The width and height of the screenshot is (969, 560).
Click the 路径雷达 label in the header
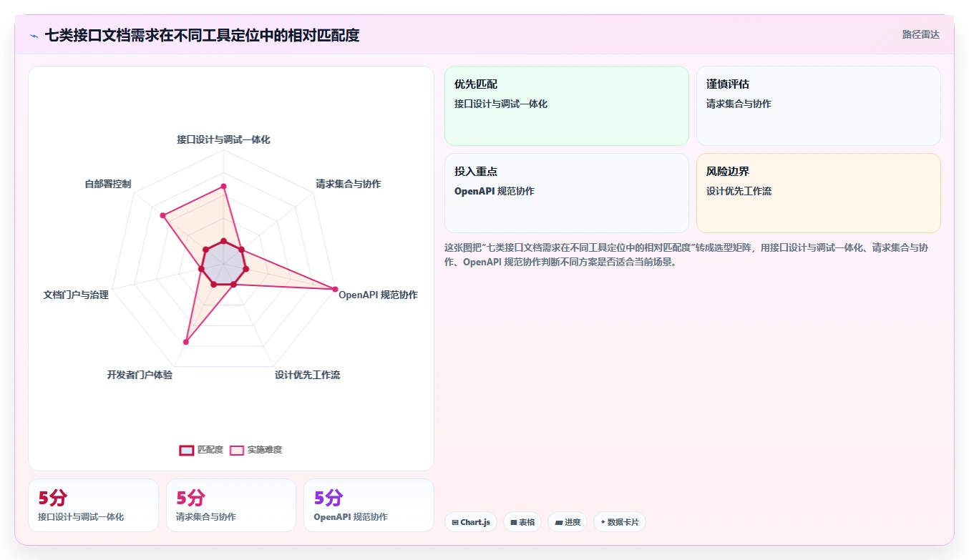921,34
